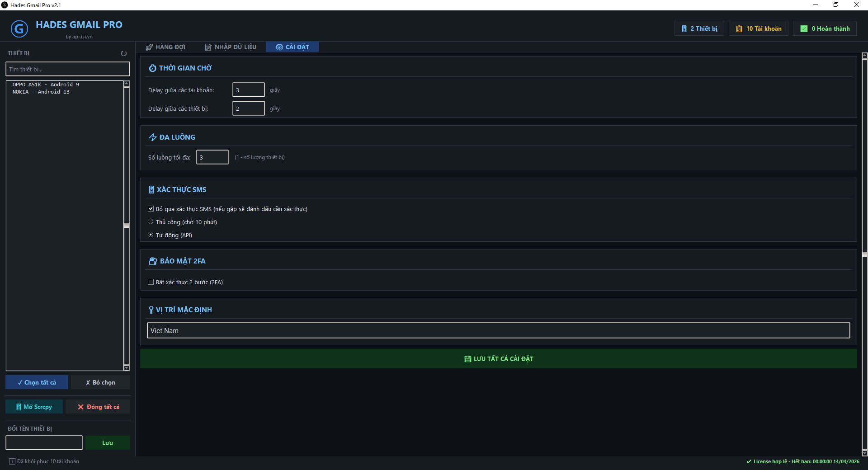Open Scrcpy with the Mở Scrcpy button
The width and height of the screenshot is (868, 470).
[x=34, y=407]
